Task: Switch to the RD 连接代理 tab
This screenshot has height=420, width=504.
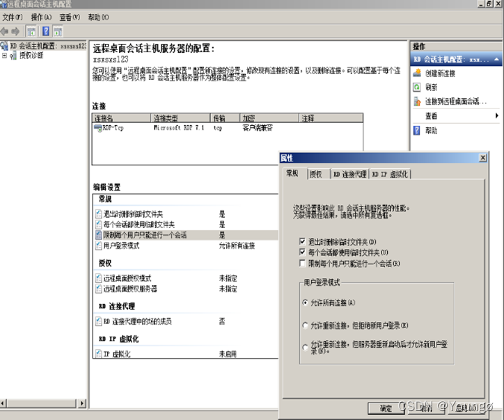Action: pyautogui.click(x=350, y=175)
